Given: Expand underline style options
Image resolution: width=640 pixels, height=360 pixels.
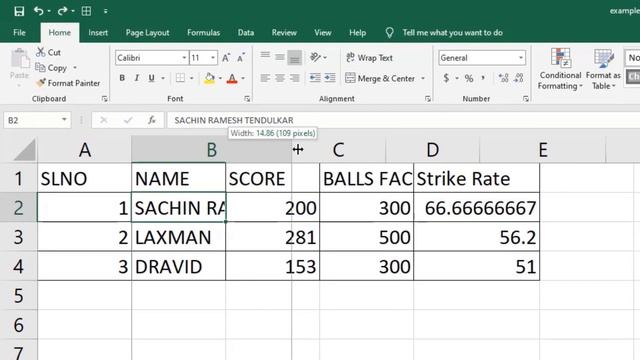Looking at the screenshot, I should [163, 78].
